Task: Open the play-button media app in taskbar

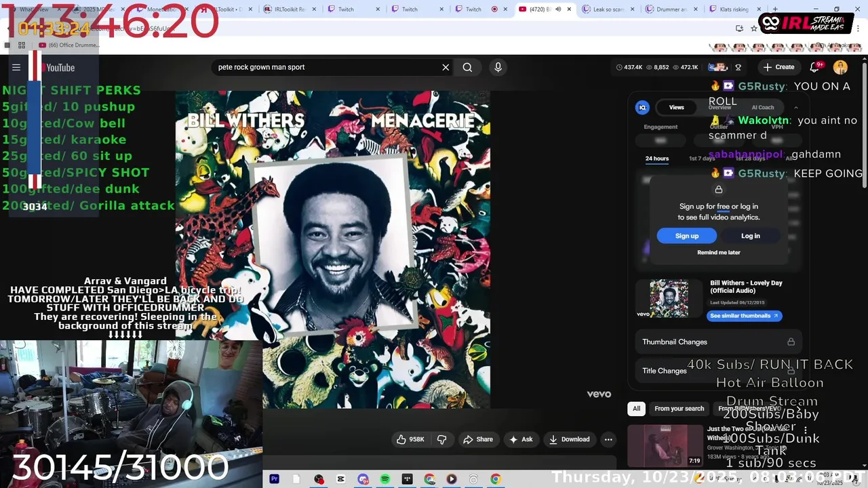Action: click(452, 479)
